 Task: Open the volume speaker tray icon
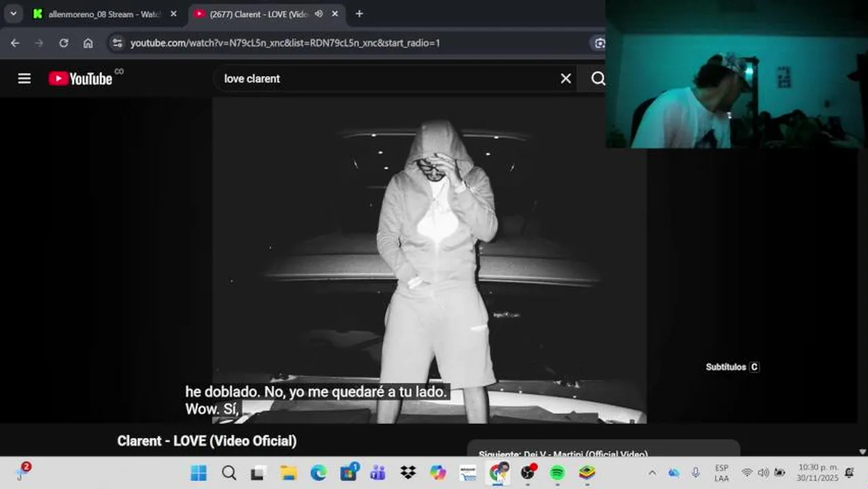(763, 473)
